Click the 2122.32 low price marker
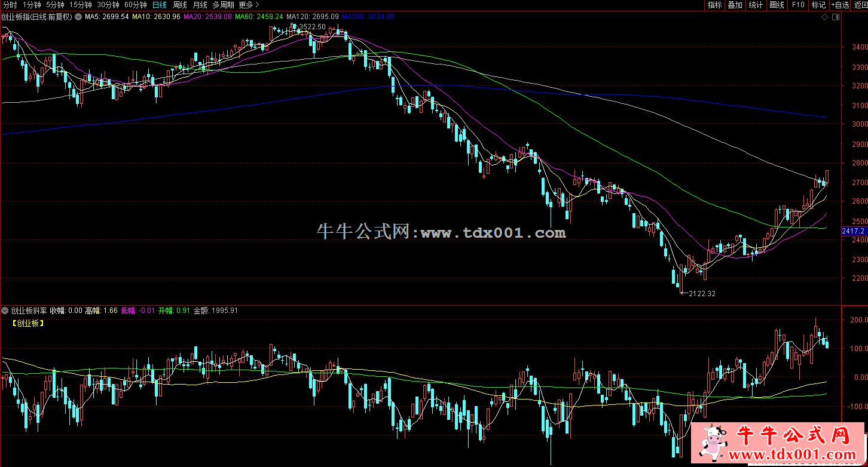The width and height of the screenshot is (868, 467). coord(702,294)
